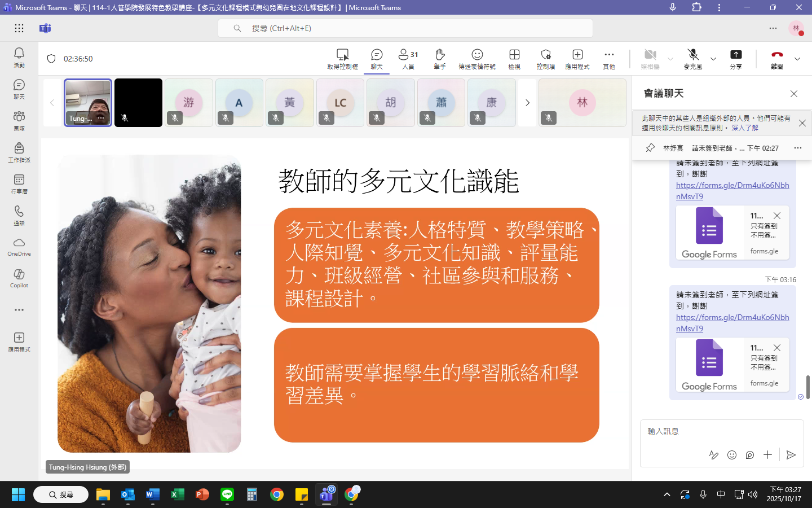Toggle the microphone mute button

coord(693,58)
